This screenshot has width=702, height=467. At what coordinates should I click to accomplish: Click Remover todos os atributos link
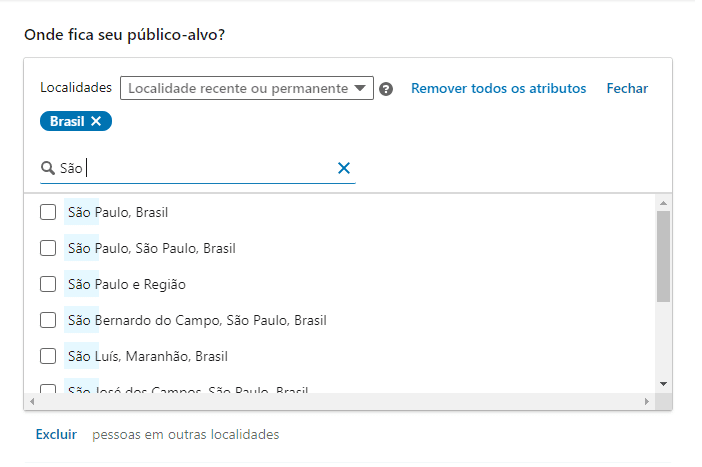coord(498,89)
